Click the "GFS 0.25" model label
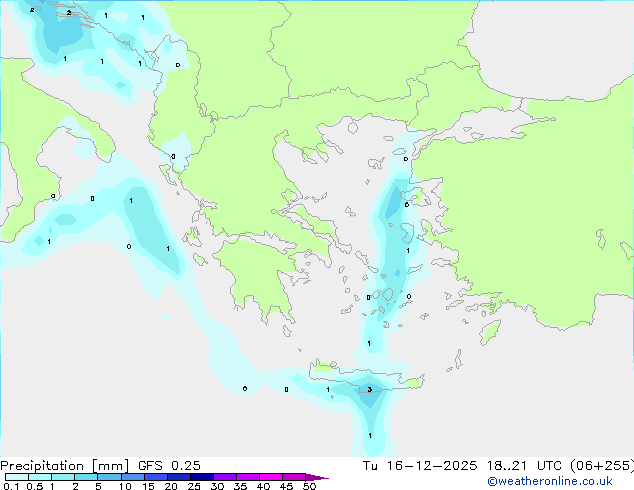 (169, 466)
